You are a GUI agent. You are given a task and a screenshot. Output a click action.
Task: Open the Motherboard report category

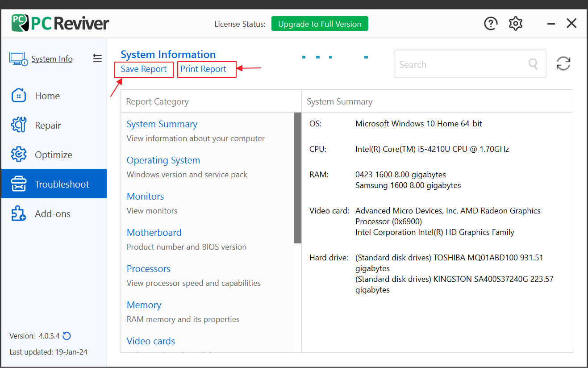coord(154,233)
